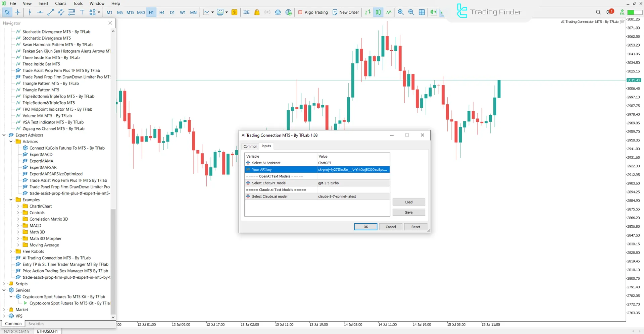This screenshot has height=334, width=644.
Task: Toggle the cloud sync connection
Action: (x=278, y=12)
